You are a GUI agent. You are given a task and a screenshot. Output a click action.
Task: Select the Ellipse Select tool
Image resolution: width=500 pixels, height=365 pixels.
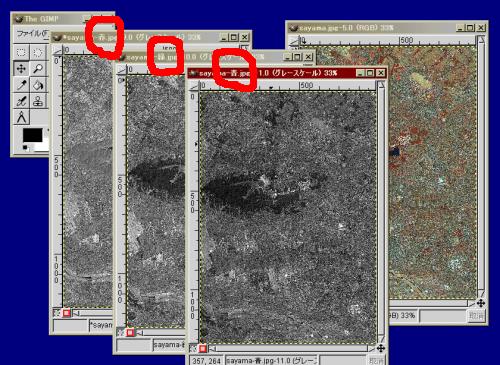pyautogui.click(x=38, y=52)
